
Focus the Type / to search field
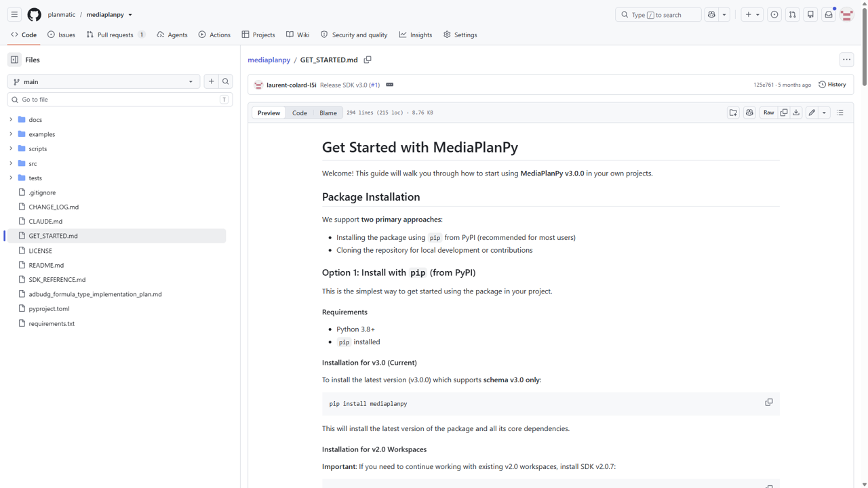tap(658, 14)
